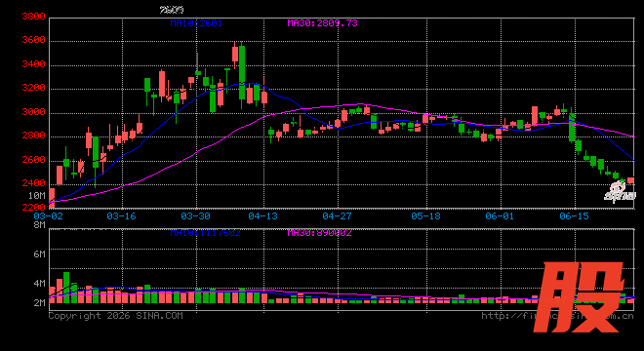Open the finance.sina.com.cn URL at bottom right

(557, 316)
